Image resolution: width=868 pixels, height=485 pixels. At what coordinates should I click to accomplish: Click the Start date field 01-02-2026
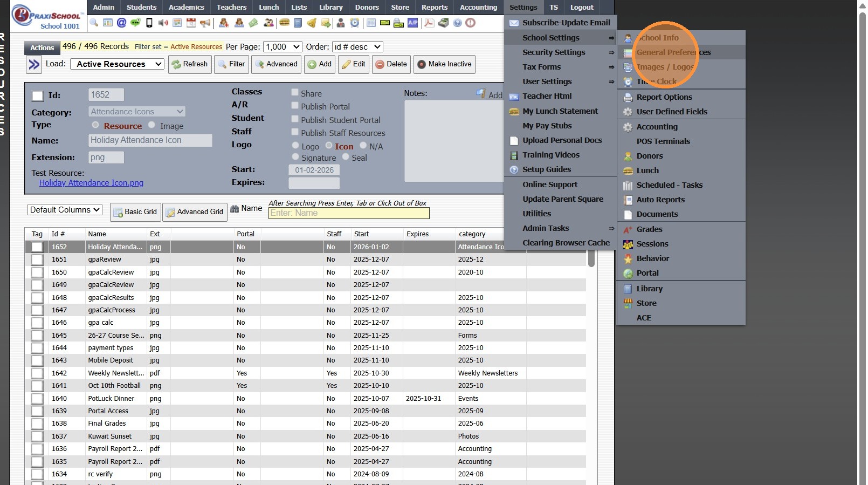pos(314,170)
